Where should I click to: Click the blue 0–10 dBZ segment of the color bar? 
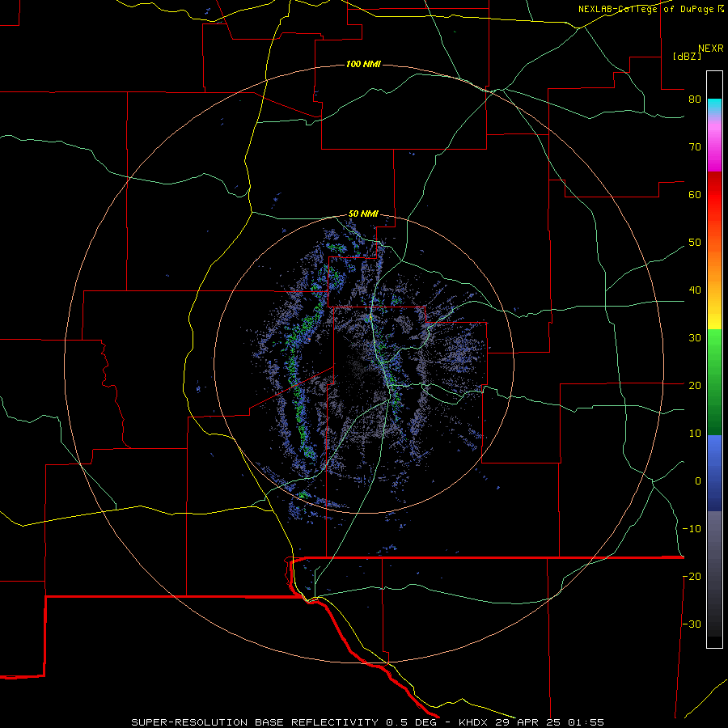(x=714, y=458)
